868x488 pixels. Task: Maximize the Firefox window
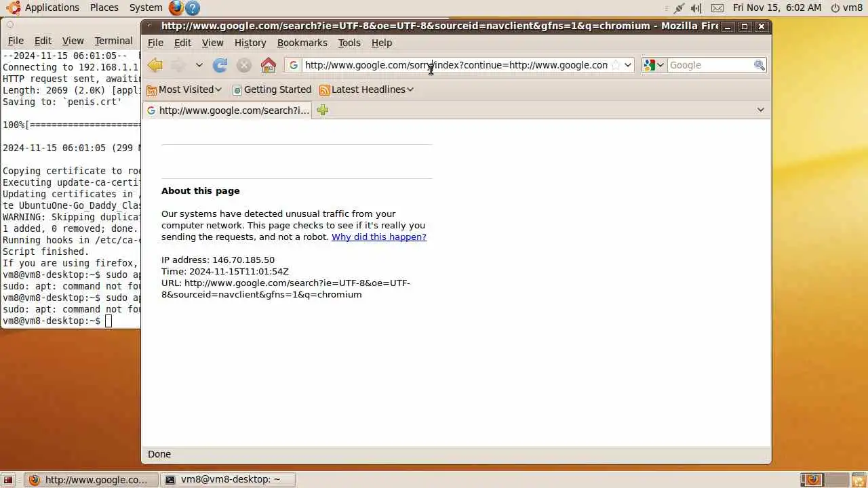(745, 26)
